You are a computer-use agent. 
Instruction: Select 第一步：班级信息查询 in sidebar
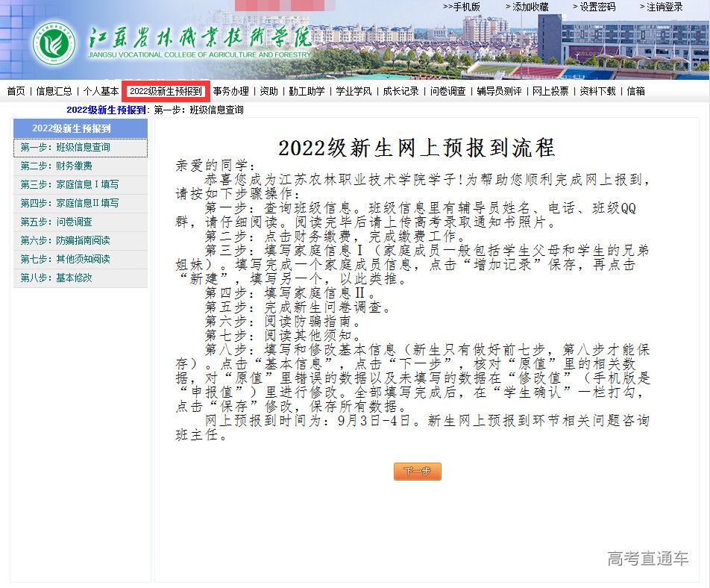coord(66,148)
